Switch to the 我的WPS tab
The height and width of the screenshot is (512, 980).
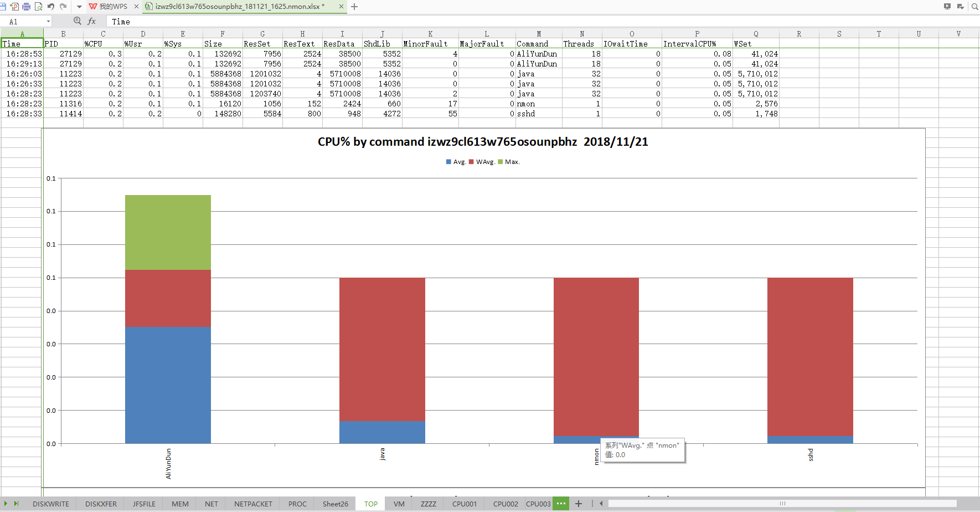coord(108,7)
